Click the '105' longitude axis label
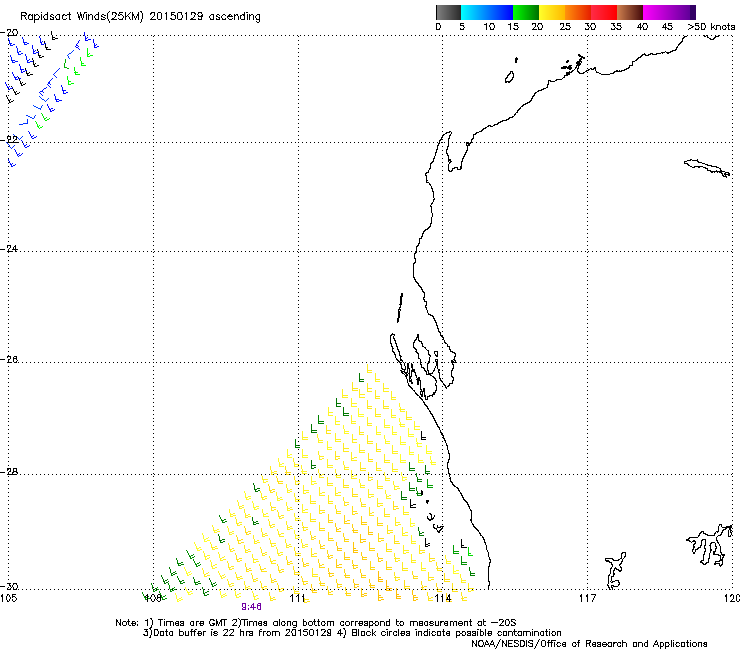This screenshot has width=740, height=650. 8,598
